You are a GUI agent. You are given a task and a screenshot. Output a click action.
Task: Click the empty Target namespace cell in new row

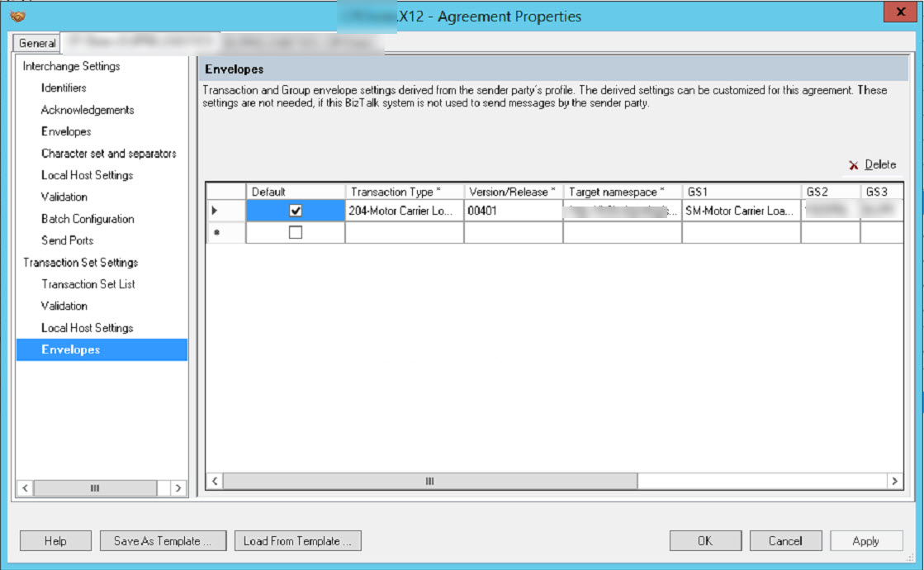coord(623,232)
